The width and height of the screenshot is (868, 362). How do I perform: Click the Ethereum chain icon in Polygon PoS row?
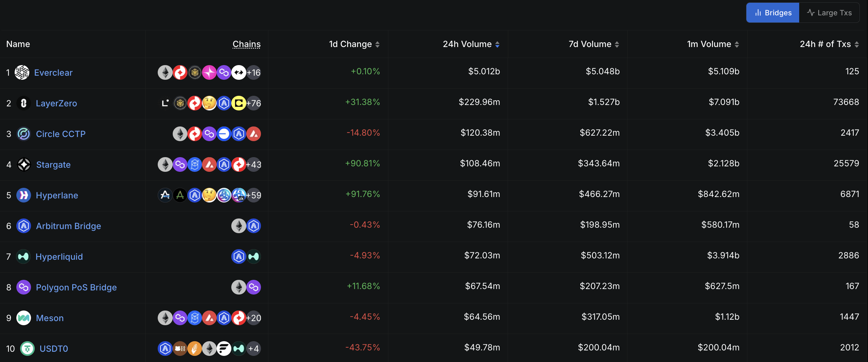point(239,287)
